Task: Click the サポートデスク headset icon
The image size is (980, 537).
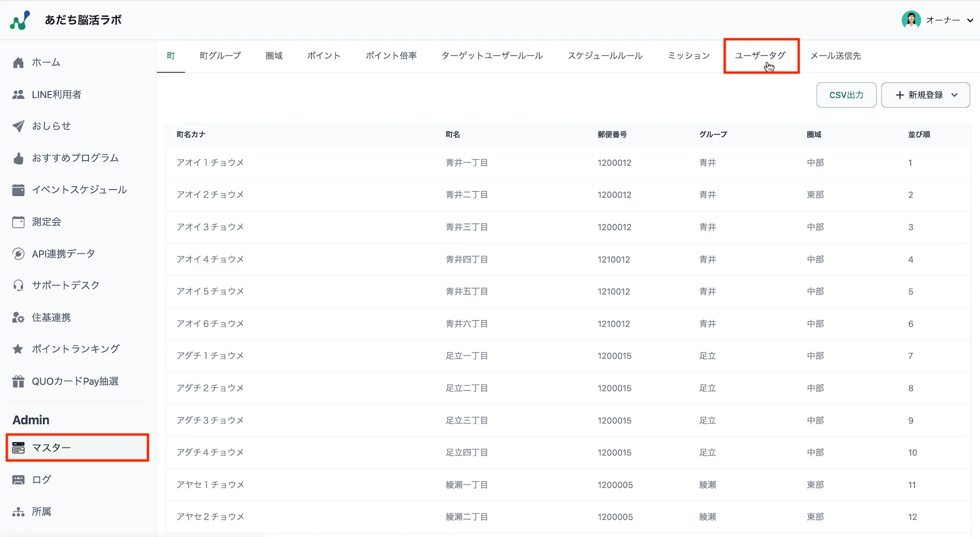Action: pyautogui.click(x=18, y=285)
